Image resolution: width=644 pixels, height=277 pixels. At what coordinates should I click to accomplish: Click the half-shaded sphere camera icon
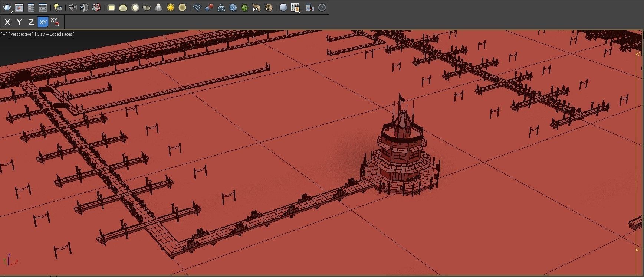click(84, 7)
